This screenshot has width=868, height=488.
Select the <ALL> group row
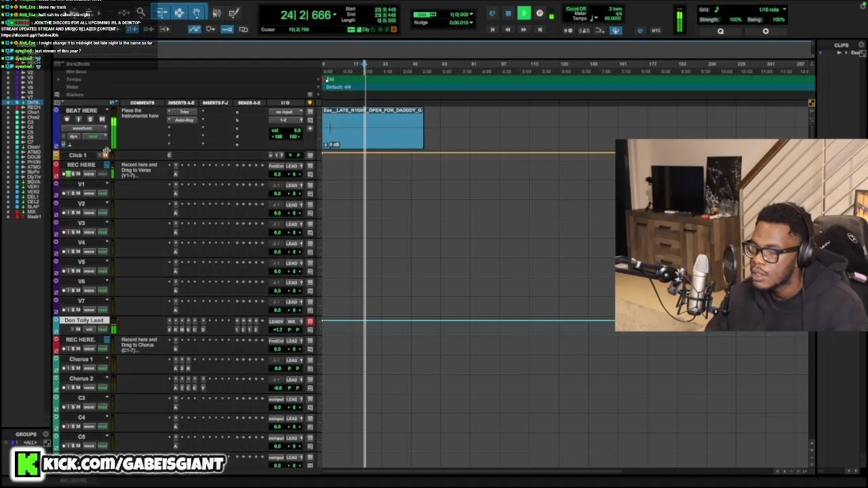pos(30,443)
